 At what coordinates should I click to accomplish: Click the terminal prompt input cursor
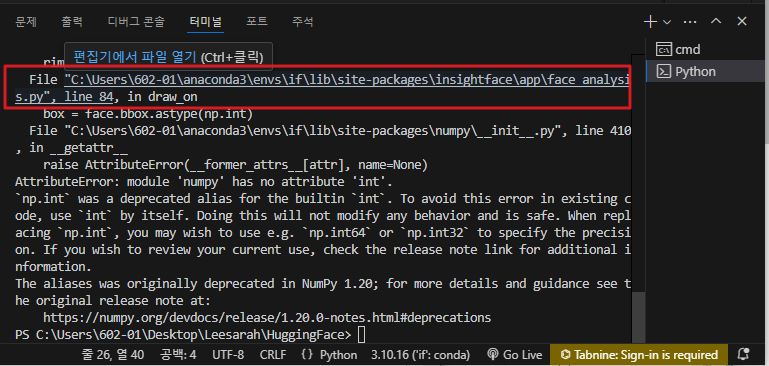361,335
